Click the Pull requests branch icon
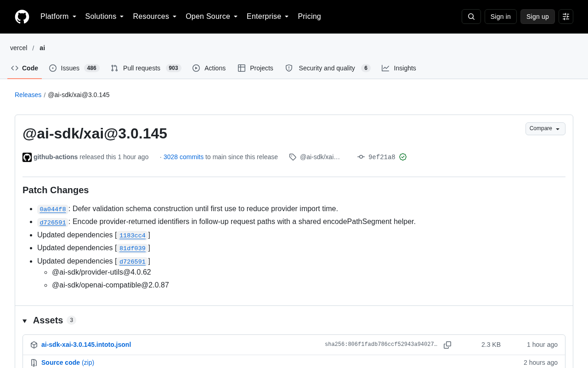 114,68
